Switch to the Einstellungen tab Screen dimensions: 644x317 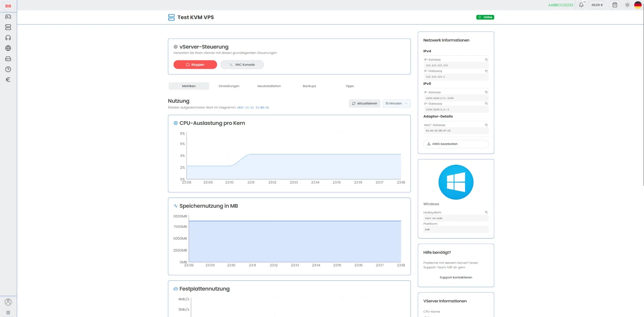[x=229, y=86]
